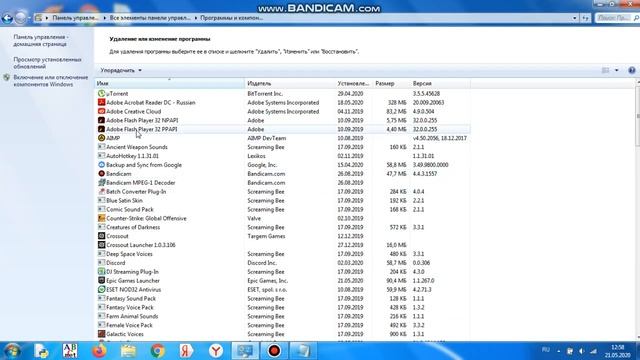Open the help question mark button
The width and height of the screenshot is (640, 360).
pos(632,70)
